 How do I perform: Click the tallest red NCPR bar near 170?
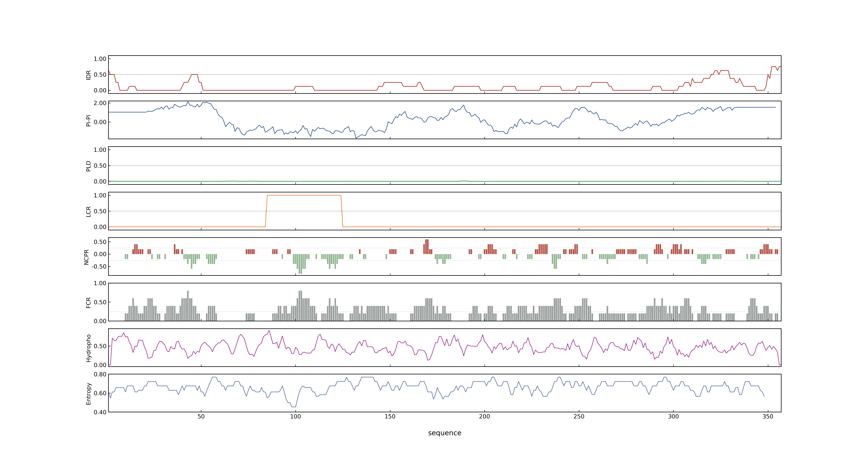(x=427, y=247)
